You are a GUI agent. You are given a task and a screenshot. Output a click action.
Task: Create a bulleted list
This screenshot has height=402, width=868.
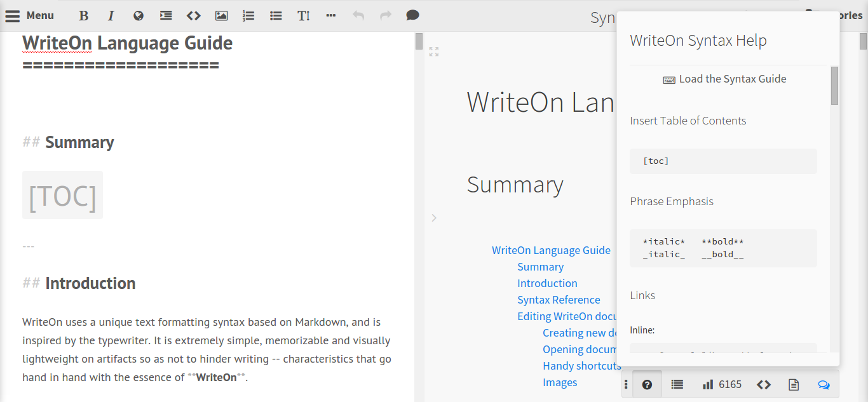click(x=276, y=16)
